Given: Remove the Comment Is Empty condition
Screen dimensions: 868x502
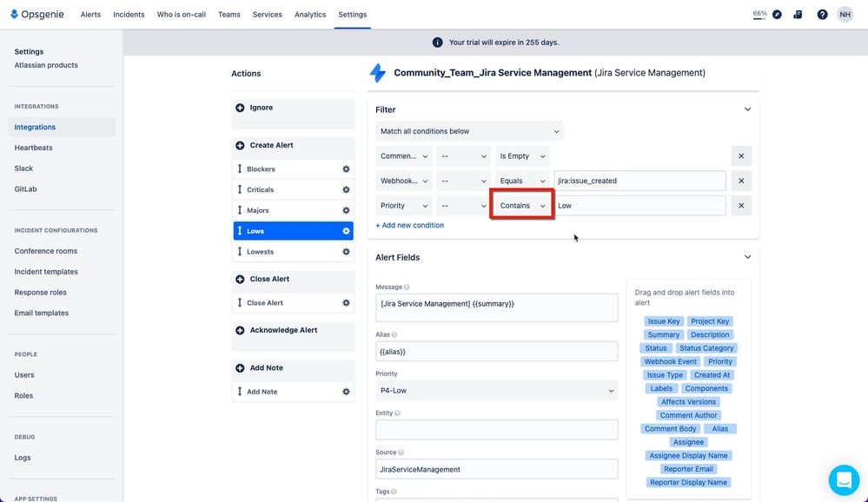Looking at the screenshot, I should [x=741, y=156].
